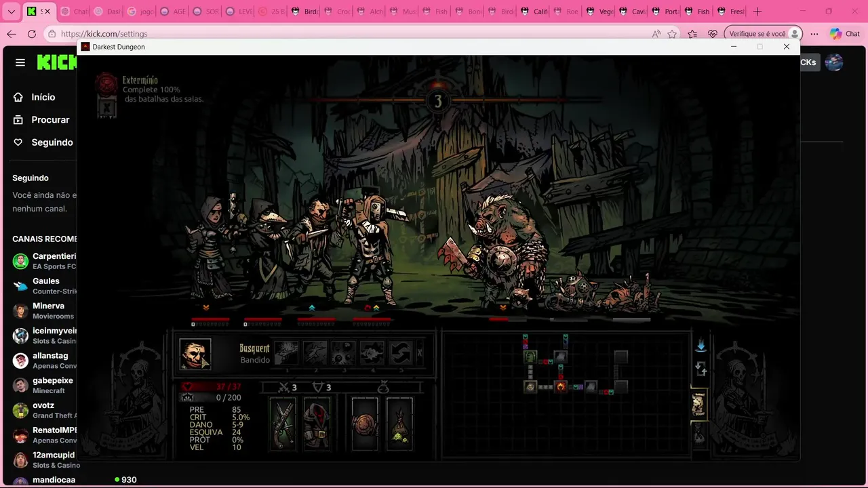Click the swap arrows icon beside map
Viewport: 868px width, 488px height.
[701, 369]
